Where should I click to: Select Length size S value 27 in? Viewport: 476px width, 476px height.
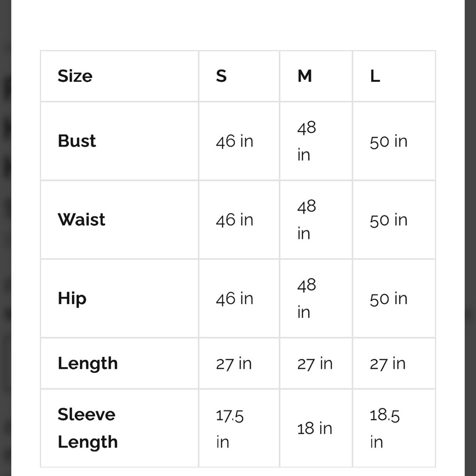[234, 364]
